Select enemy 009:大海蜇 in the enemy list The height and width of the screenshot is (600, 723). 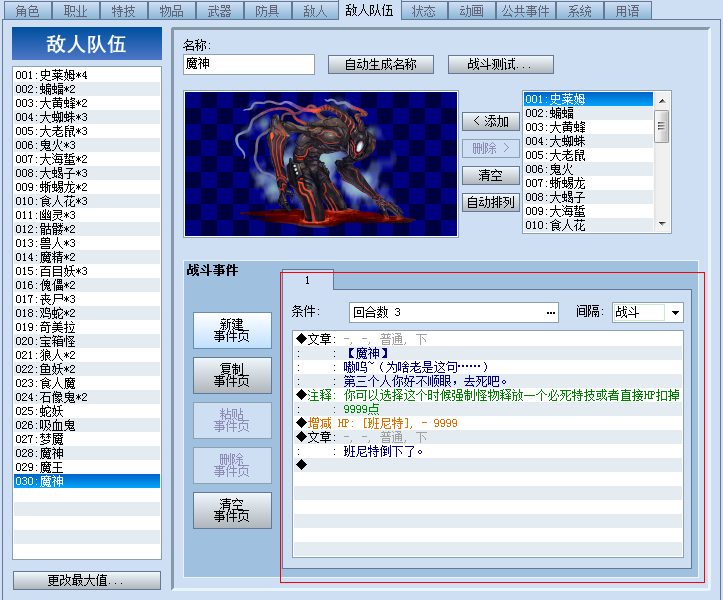coord(588,211)
